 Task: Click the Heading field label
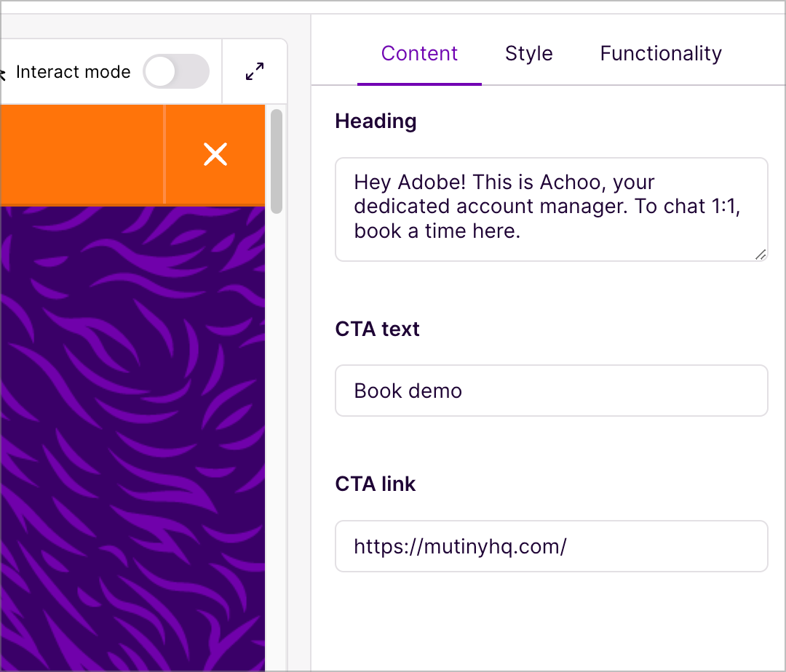(x=376, y=121)
